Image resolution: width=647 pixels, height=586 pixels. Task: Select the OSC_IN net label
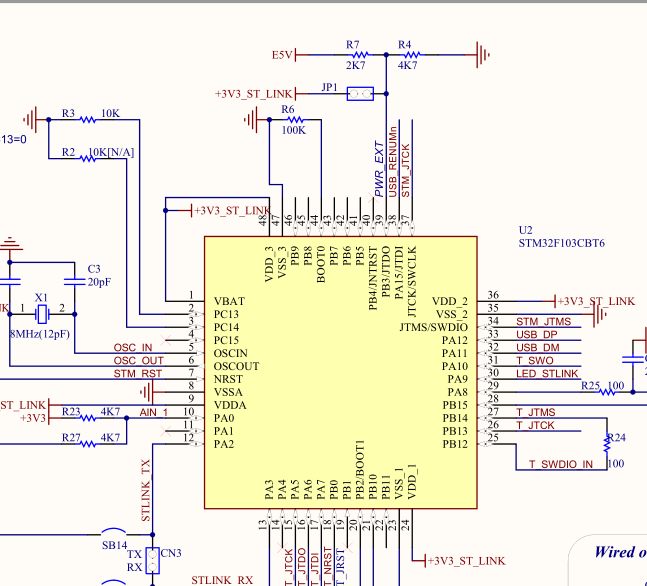pyautogui.click(x=133, y=348)
